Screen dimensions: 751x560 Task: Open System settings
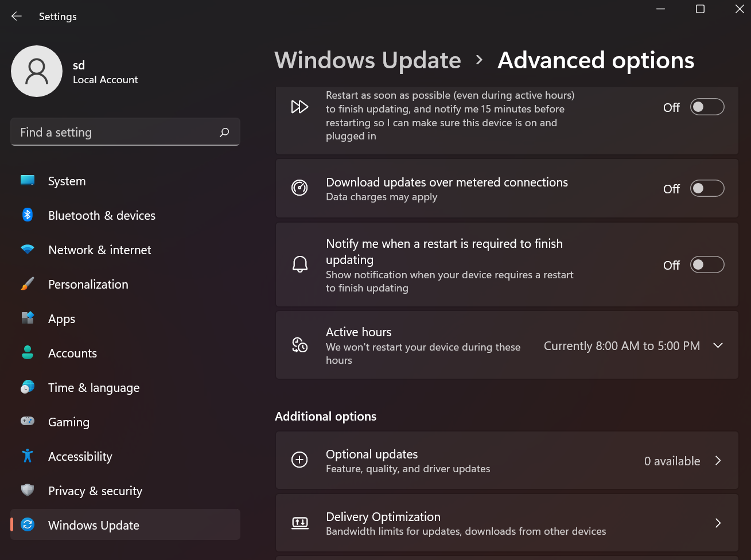125,181
